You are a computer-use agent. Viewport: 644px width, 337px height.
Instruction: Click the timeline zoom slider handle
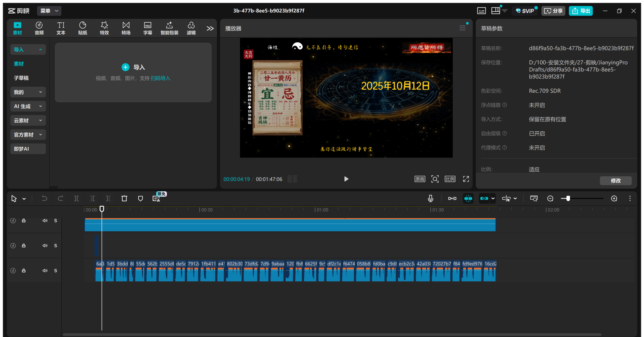pos(568,199)
